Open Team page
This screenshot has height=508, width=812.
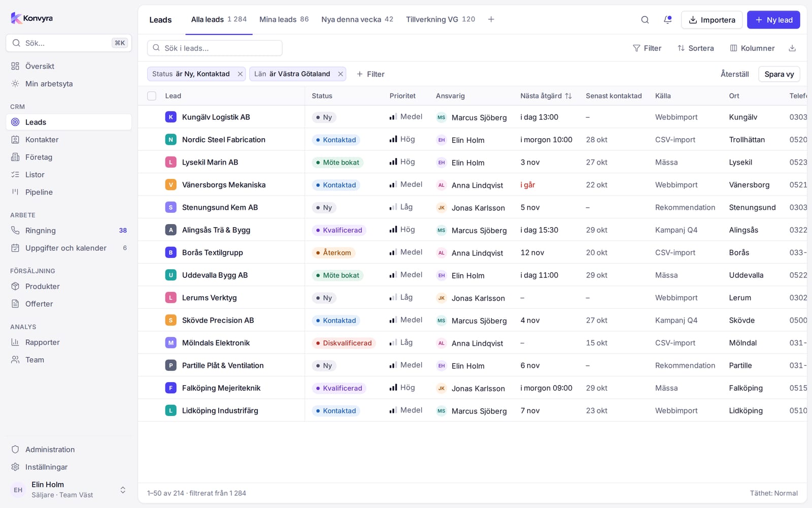tap(69, 360)
